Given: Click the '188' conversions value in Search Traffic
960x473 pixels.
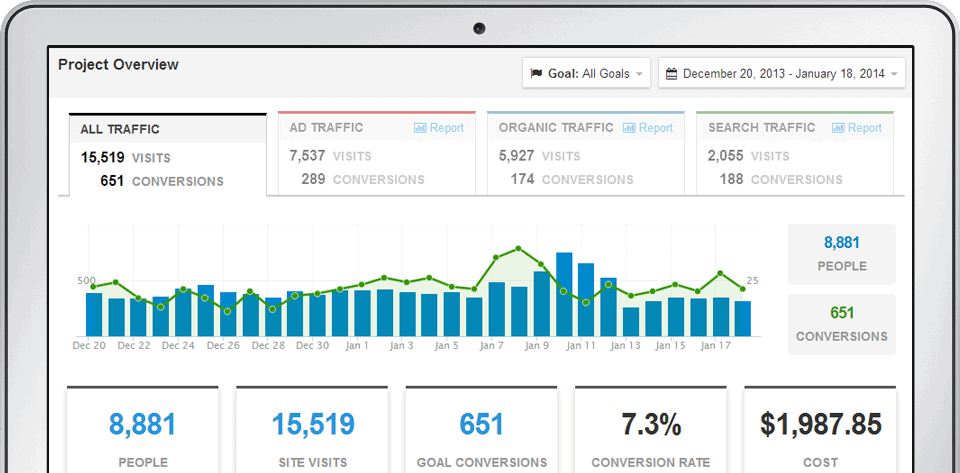Looking at the screenshot, I should tap(731, 179).
